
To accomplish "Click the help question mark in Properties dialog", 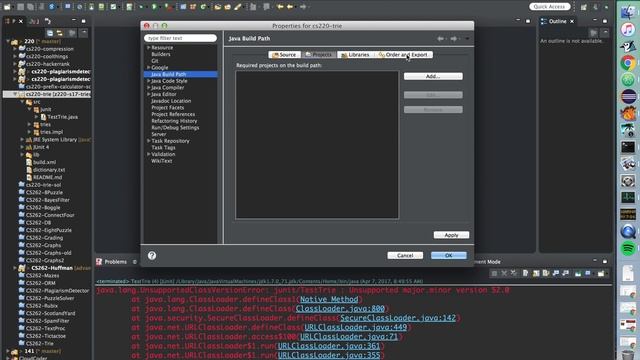I will tap(152, 256).
